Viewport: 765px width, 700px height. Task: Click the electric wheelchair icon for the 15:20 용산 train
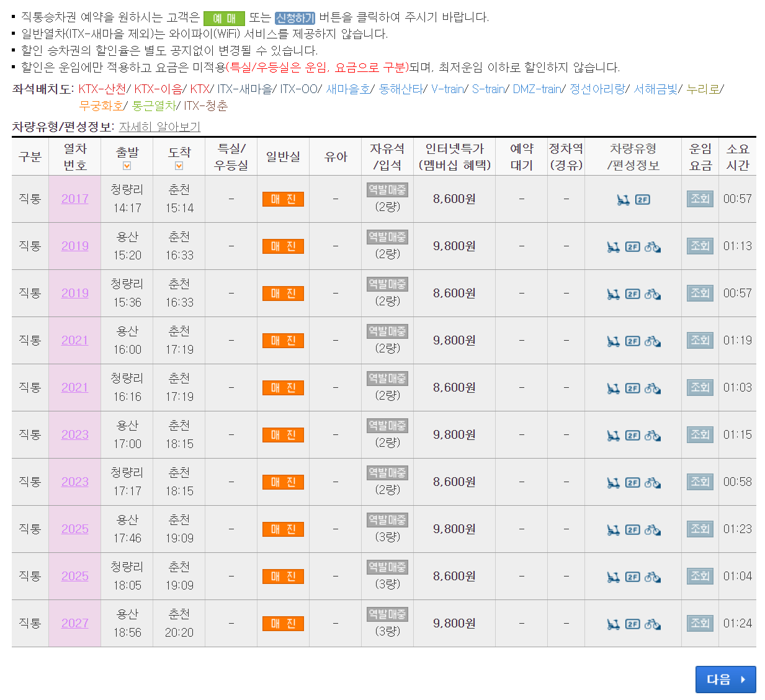coord(613,247)
